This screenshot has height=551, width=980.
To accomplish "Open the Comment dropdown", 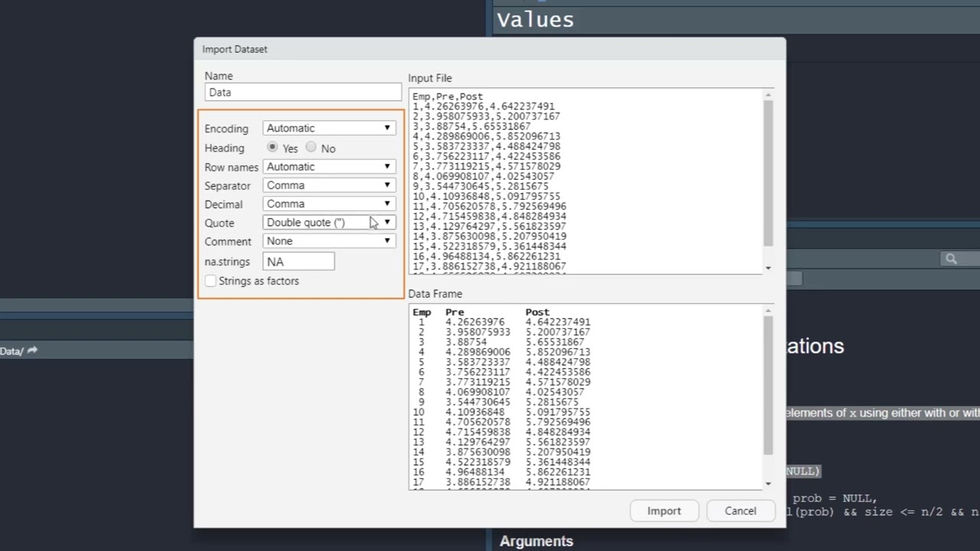I will point(329,240).
